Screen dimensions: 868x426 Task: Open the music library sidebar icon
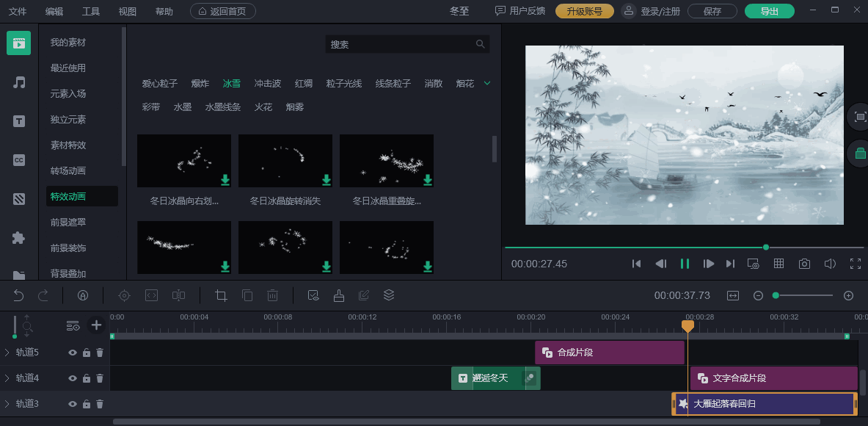pos(19,82)
